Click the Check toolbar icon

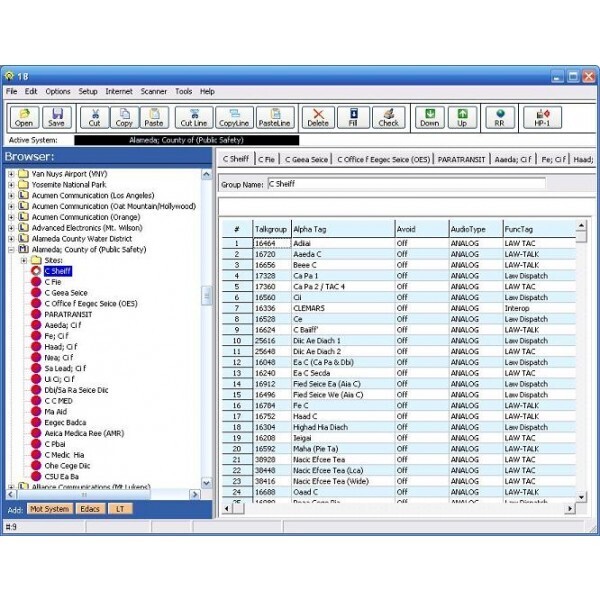(389, 116)
